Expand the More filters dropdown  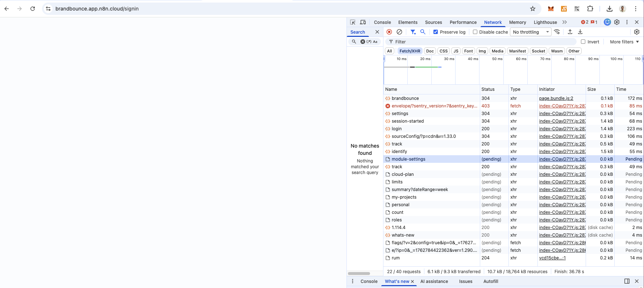pyautogui.click(x=624, y=42)
